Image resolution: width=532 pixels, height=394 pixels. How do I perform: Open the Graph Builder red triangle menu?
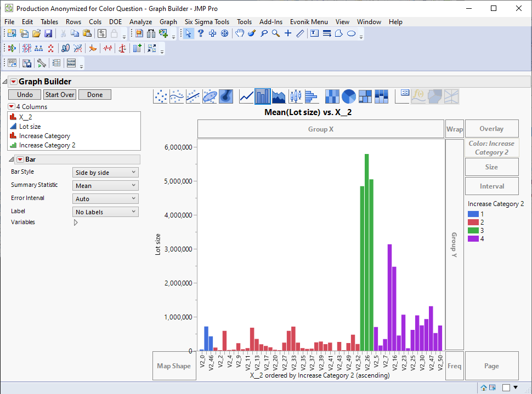point(14,82)
